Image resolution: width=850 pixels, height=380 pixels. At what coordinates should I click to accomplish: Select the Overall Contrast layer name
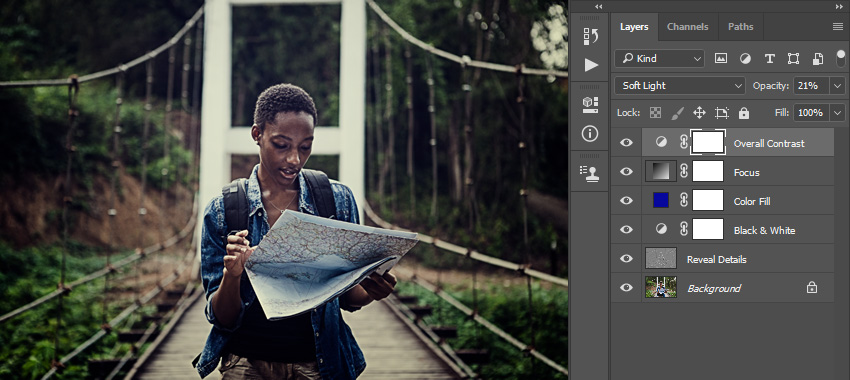[x=769, y=144]
